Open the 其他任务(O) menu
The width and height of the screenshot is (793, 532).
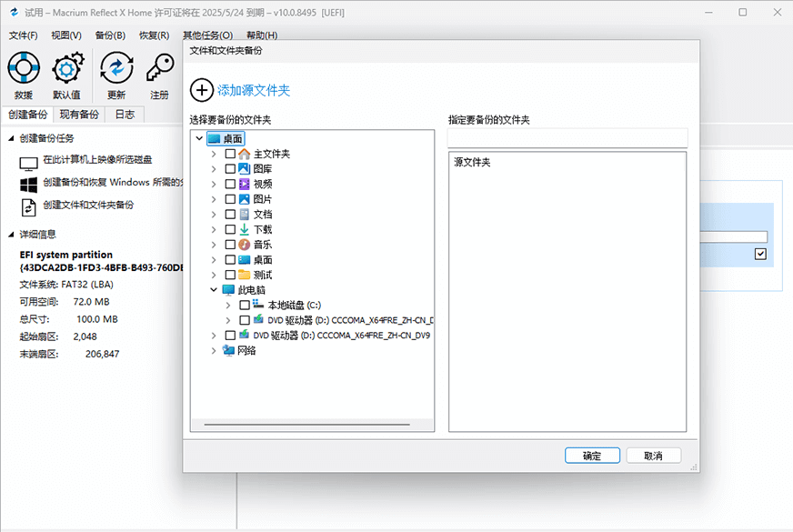[207, 35]
